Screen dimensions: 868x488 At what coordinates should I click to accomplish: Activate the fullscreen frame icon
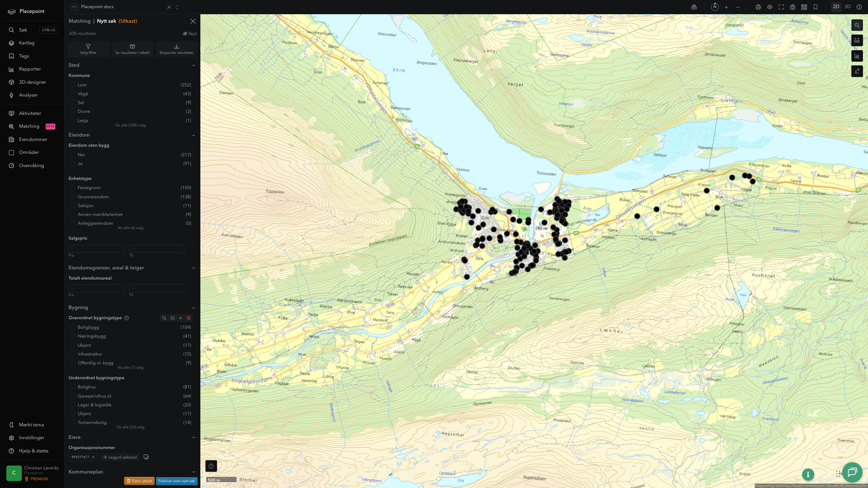tap(781, 7)
